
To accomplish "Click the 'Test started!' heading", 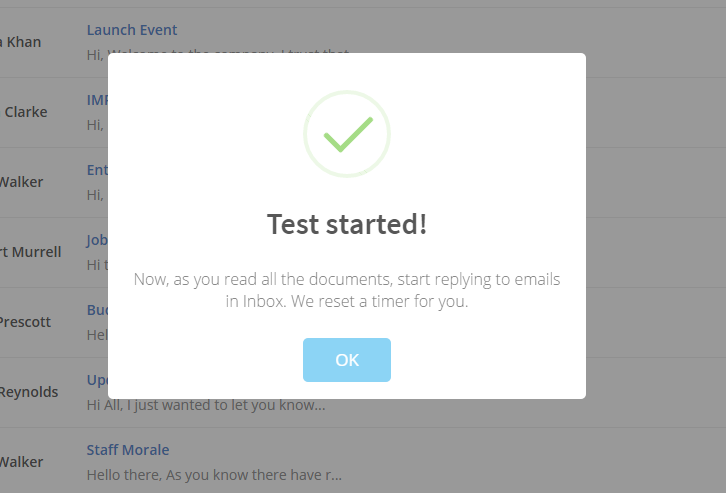I will pyautogui.click(x=347, y=225).
